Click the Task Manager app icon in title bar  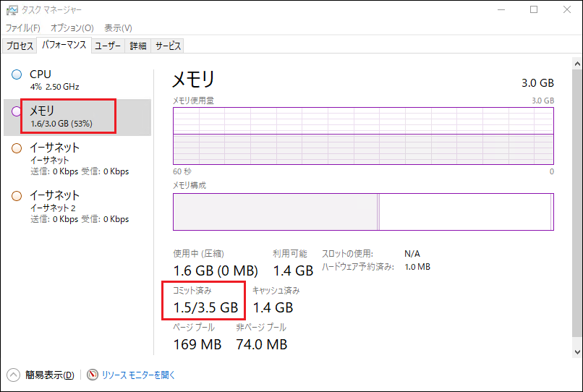(x=12, y=10)
